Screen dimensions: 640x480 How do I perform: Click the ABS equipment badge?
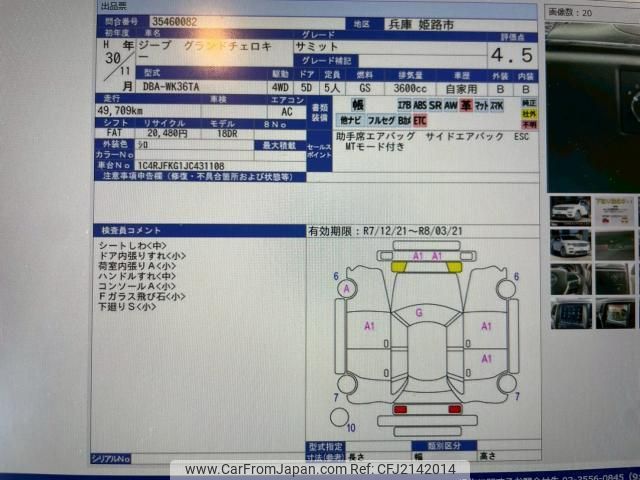(421, 103)
